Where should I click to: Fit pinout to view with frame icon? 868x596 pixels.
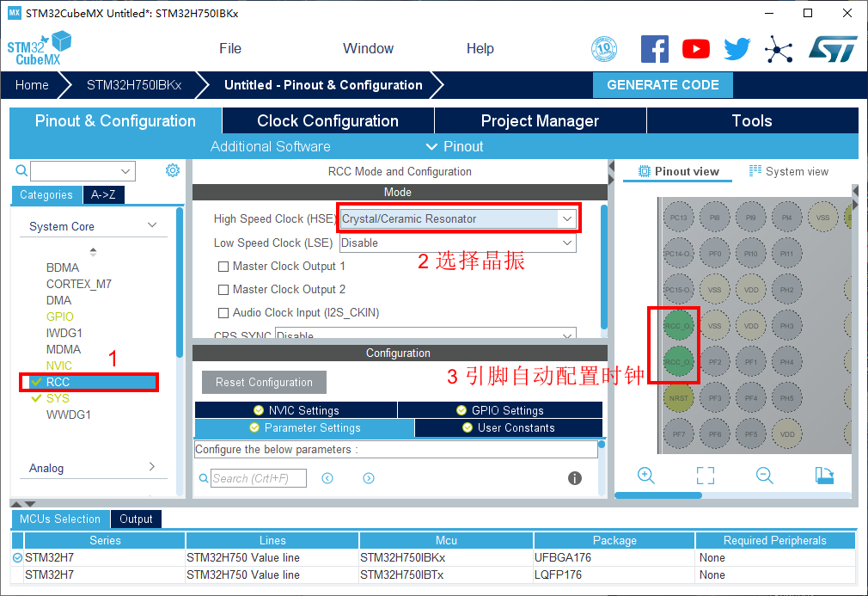pos(706,476)
